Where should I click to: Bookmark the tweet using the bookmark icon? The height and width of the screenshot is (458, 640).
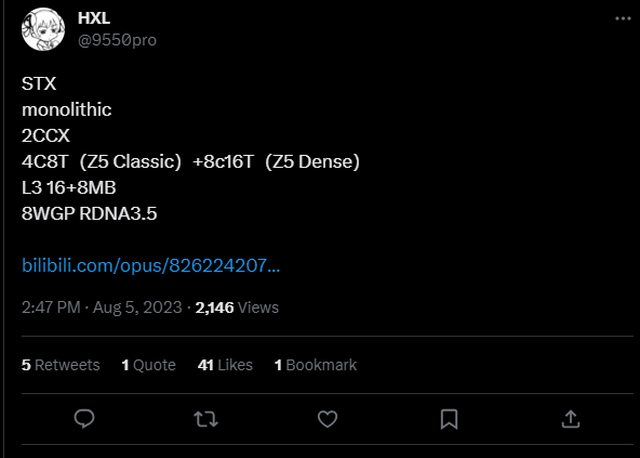coord(449,418)
